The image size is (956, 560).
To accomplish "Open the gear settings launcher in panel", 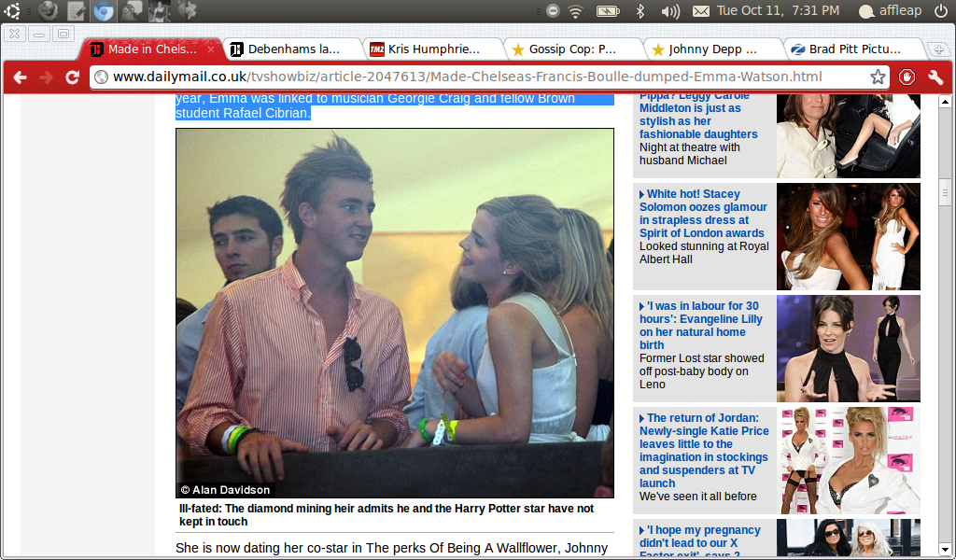I will tap(188, 10).
